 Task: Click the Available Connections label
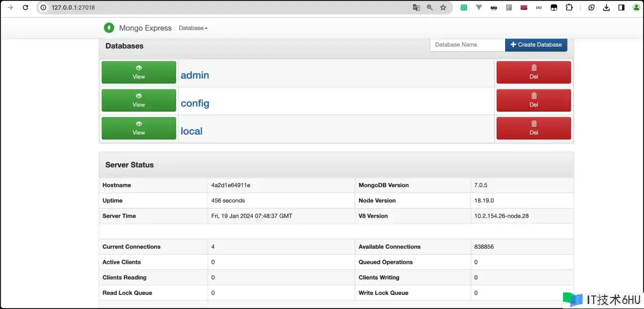point(389,247)
